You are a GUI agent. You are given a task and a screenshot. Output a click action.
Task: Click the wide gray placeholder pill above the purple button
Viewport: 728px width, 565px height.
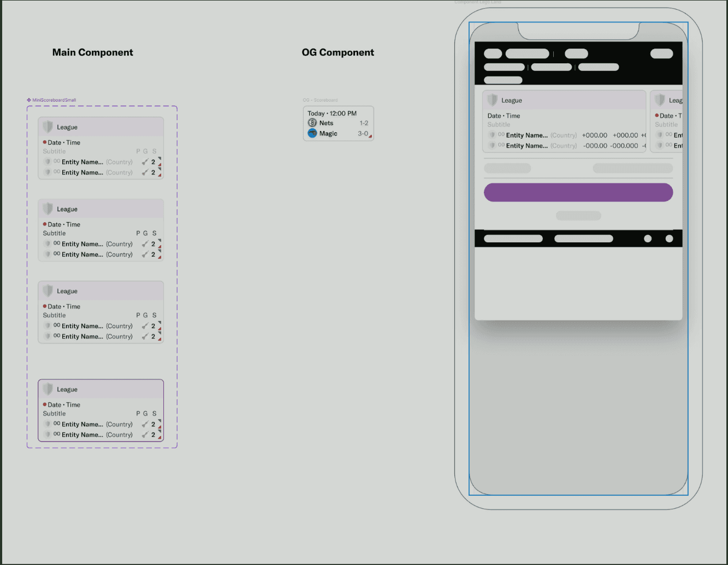pos(633,168)
